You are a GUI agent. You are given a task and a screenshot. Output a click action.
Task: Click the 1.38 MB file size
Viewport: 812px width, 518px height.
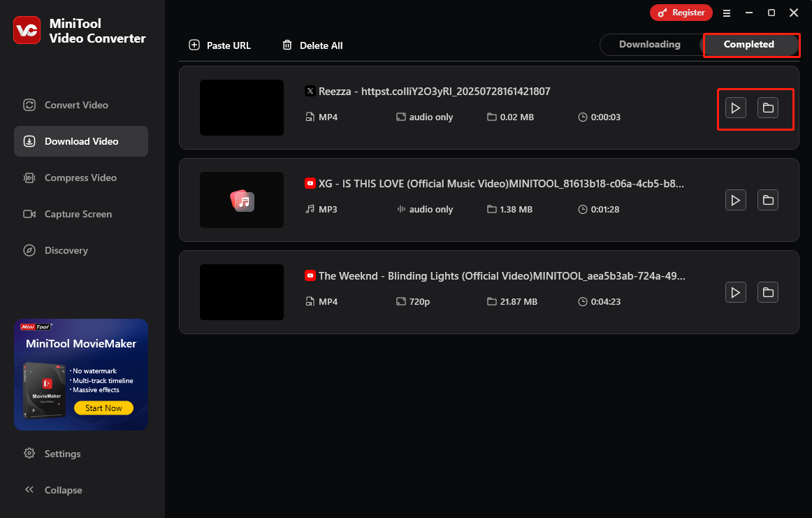(516, 209)
